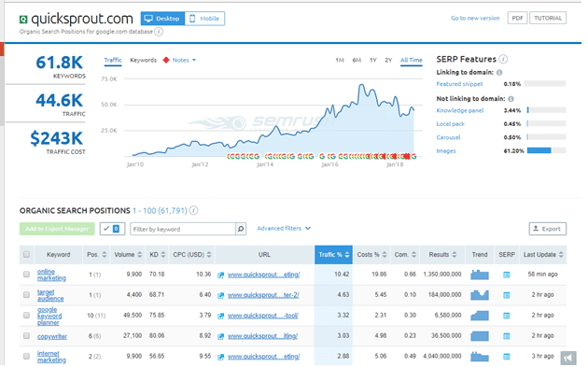
Task: Click the Featured snippet percentage bar
Action: (x=545, y=84)
